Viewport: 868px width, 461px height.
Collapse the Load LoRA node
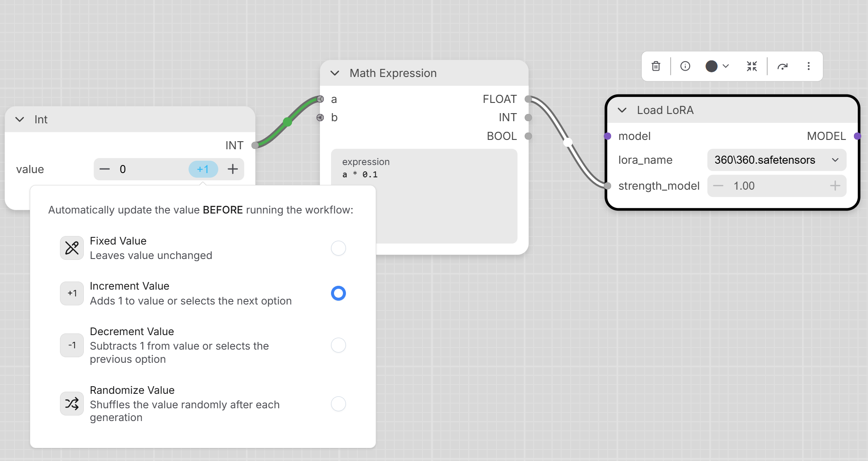[x=622, y=110]
